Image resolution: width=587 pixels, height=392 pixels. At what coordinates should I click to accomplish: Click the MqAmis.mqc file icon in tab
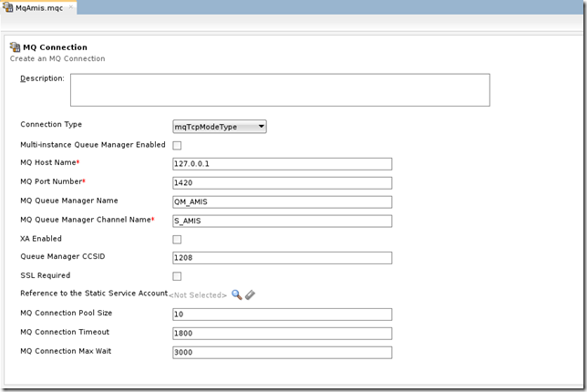[x=8, y=7]
